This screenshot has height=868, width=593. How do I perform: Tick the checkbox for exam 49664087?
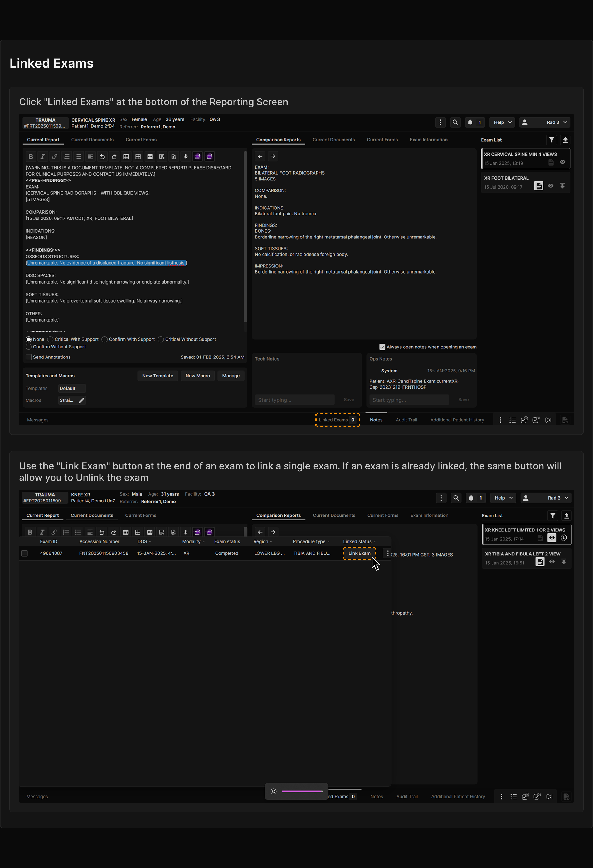tap(25, 554)
